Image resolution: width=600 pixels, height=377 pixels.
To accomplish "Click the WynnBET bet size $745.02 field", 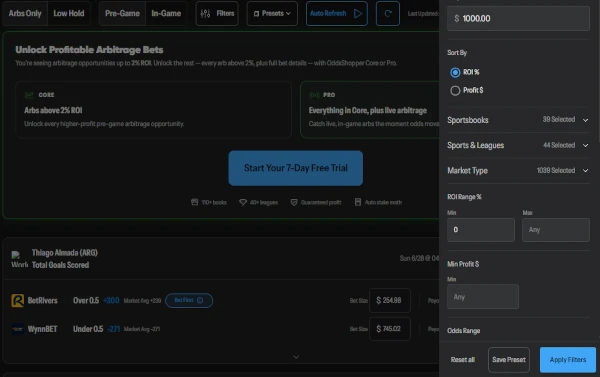I will (x=390, y=329).
